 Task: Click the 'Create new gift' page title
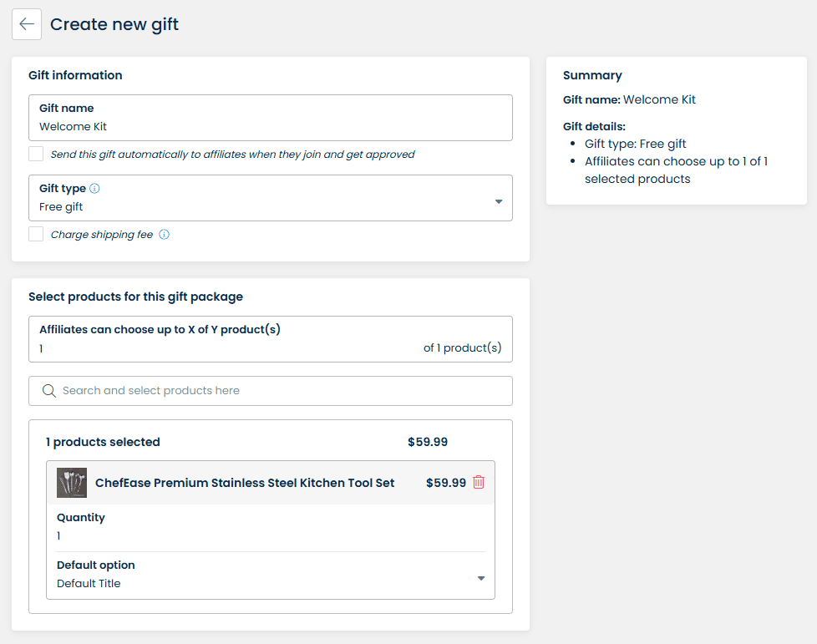point(114,24)
